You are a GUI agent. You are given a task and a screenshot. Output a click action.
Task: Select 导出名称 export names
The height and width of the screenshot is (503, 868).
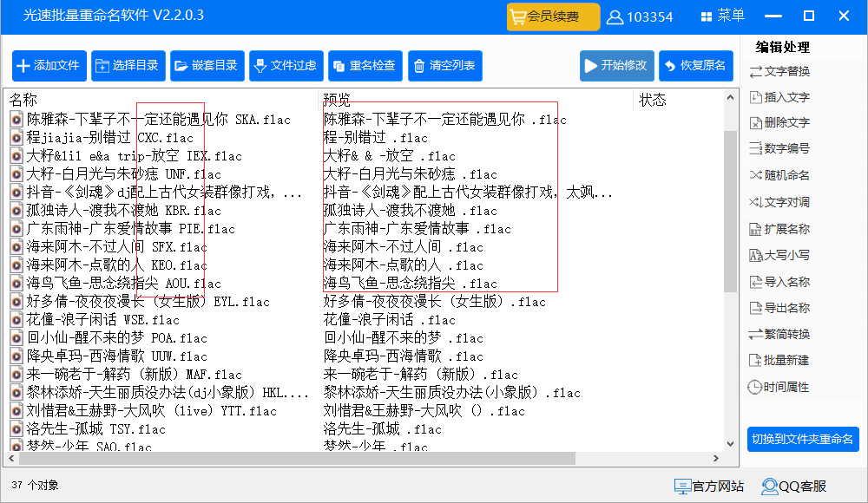(780, 308)
